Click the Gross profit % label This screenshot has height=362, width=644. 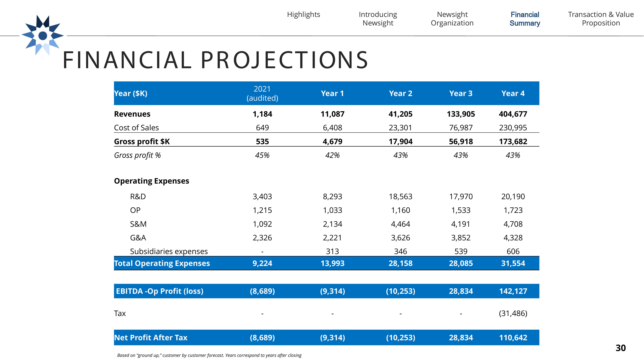(x=137, y=155)
